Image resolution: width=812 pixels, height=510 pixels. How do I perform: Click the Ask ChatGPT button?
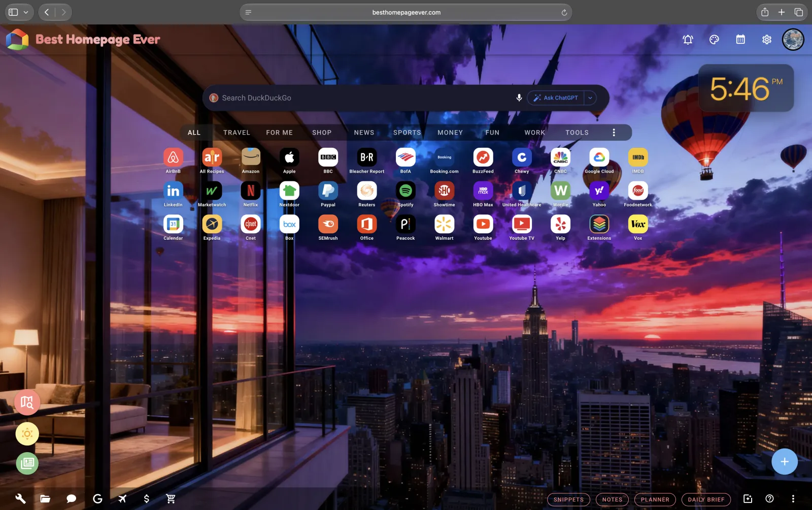coord(556,98)
